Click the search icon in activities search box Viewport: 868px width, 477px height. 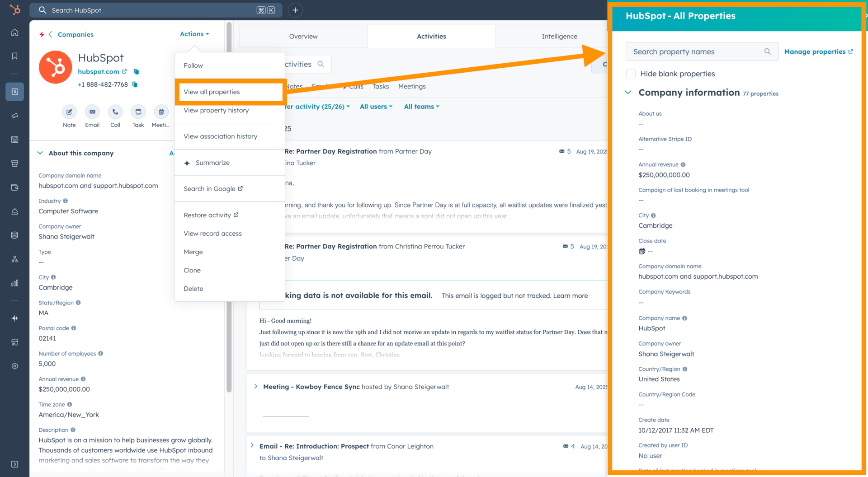[321, 64]
